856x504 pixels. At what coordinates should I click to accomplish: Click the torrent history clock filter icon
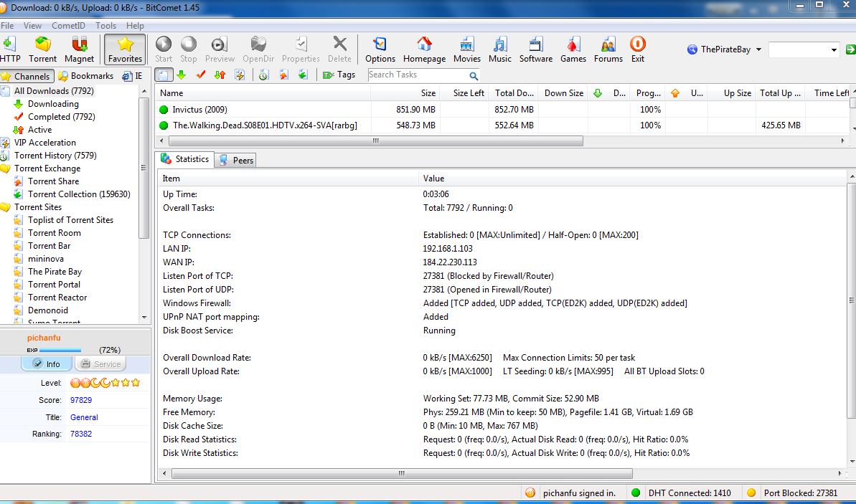[x=263, y=75]
